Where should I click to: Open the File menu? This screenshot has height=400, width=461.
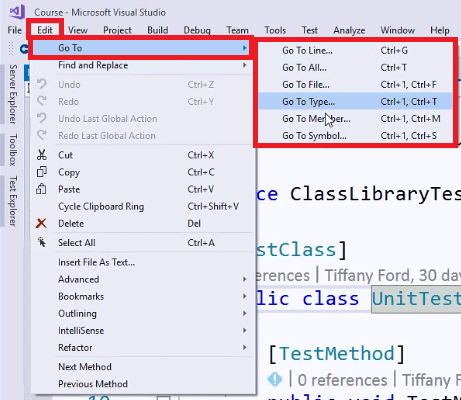pos(15,30)
